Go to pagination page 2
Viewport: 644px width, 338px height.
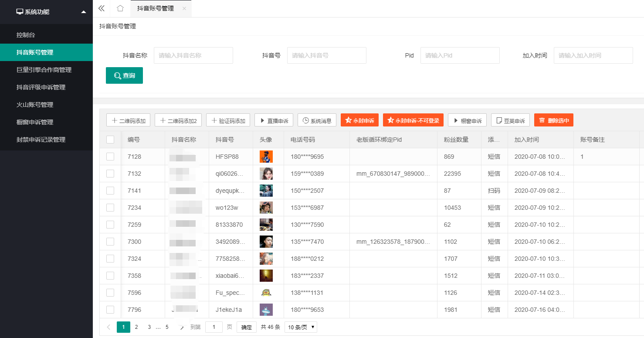click(x=136, y=327)
